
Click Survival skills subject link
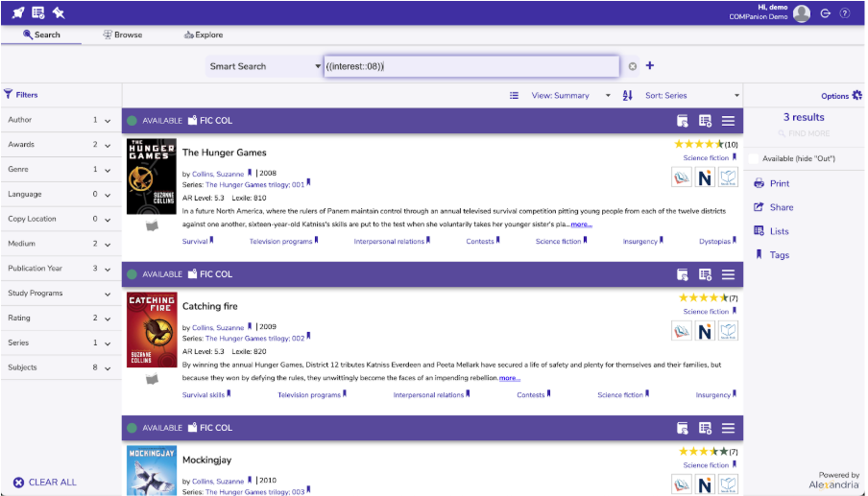click(x=204, y=395)
